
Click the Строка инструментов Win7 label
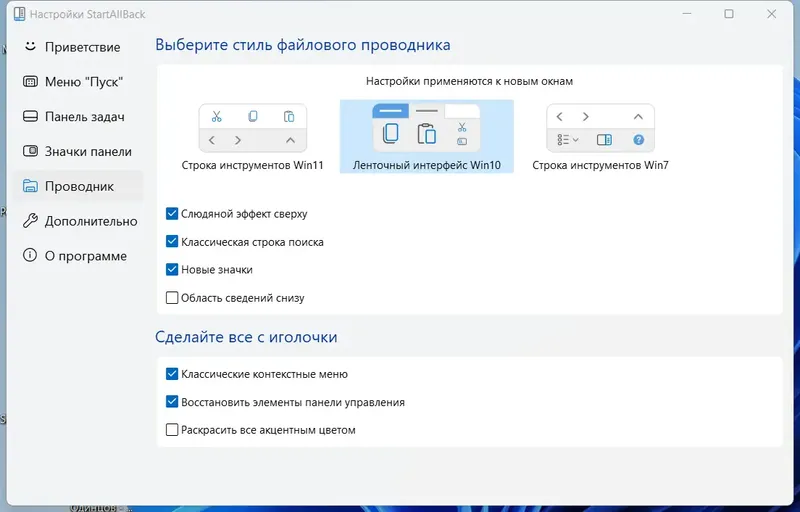click(x=601, y=165)
